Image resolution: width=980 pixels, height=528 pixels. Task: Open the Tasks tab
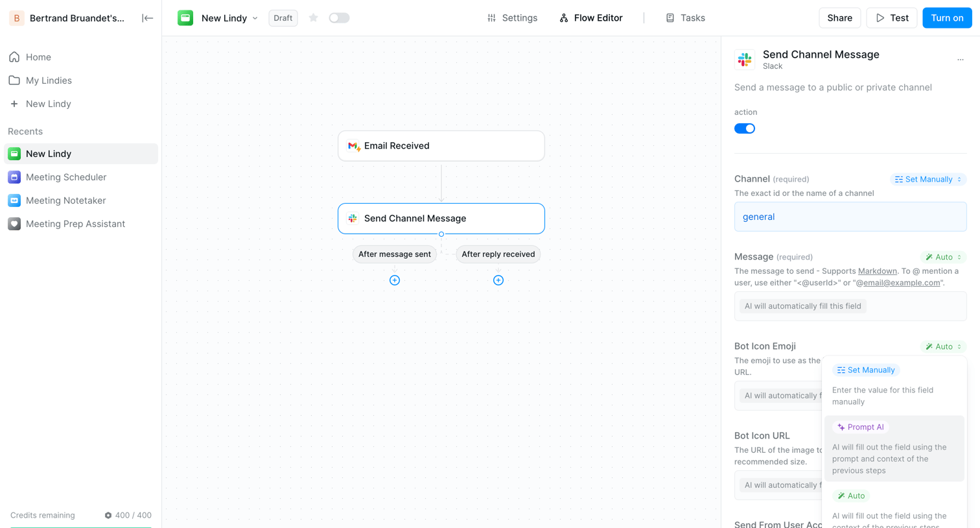click(x=685, y=18)
